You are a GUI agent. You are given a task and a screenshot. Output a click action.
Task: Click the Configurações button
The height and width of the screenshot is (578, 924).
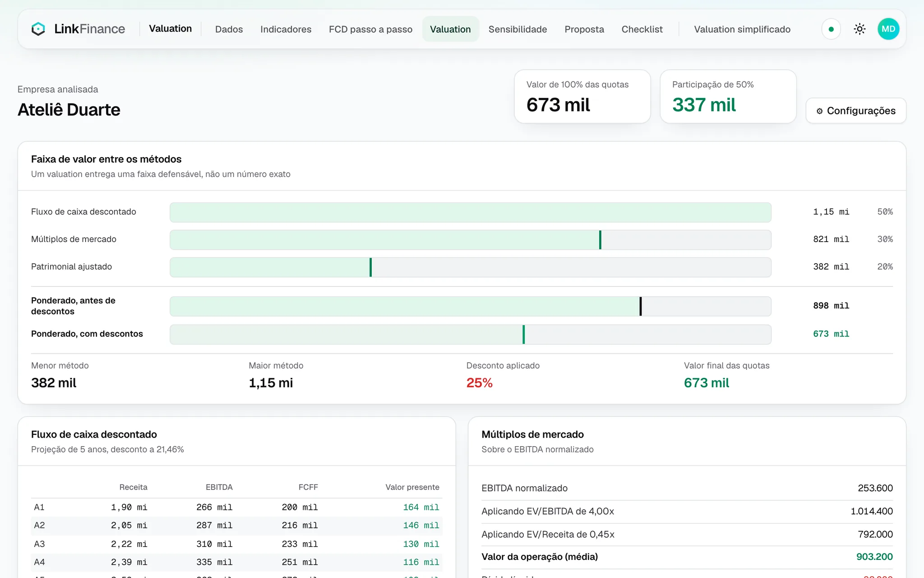(856, 111)
